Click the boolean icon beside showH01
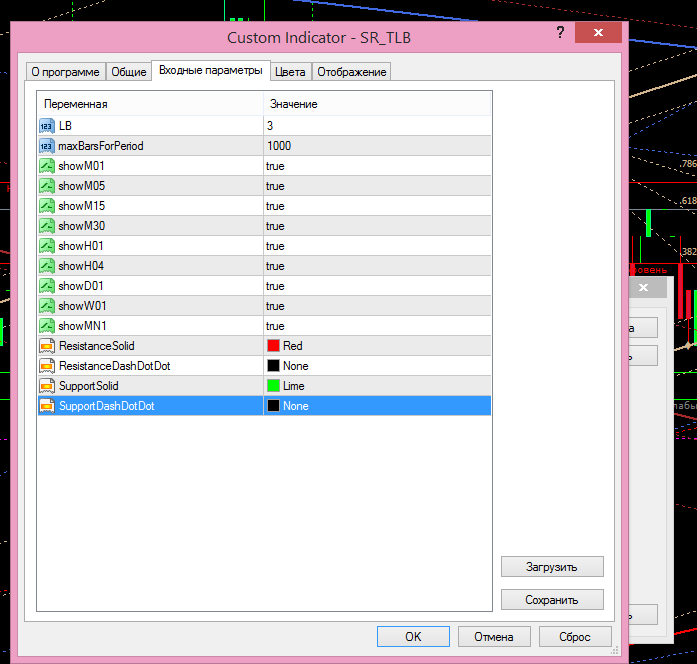 [x=47, y=246]
